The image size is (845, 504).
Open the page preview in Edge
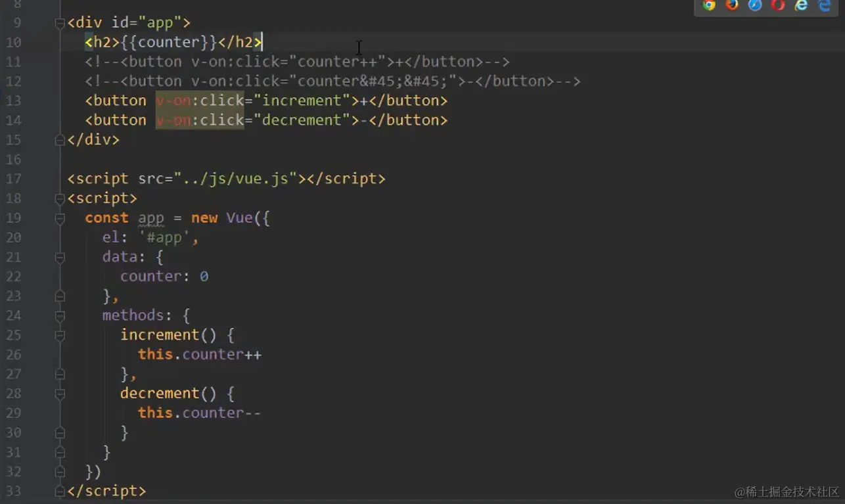[x=824, y=5]
